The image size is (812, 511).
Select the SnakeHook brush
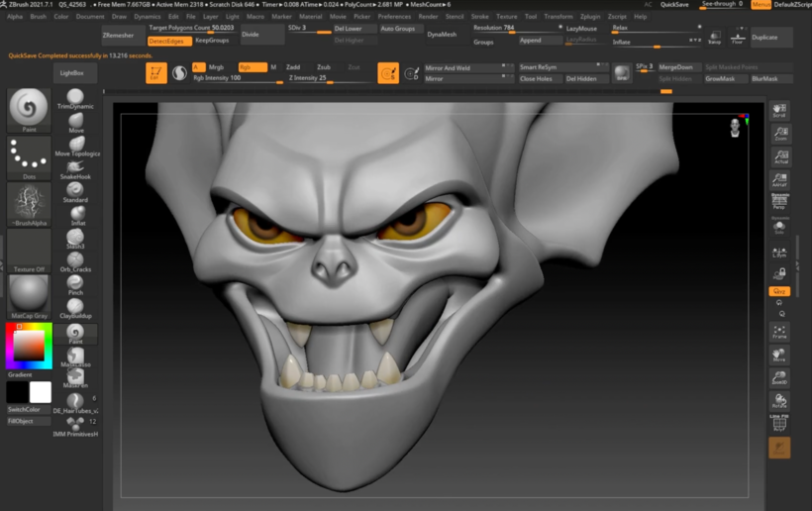click(75, 169)
